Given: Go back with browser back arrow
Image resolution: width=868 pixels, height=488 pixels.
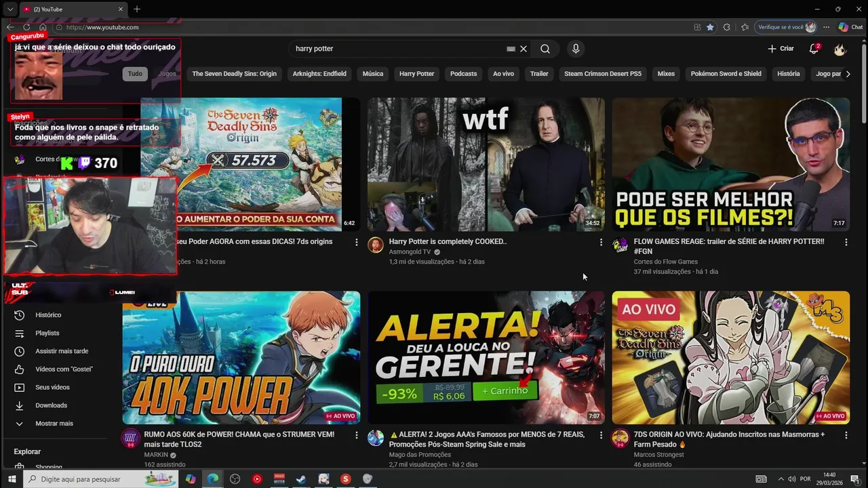Looking at the screenshot, I should click(9, 27).
